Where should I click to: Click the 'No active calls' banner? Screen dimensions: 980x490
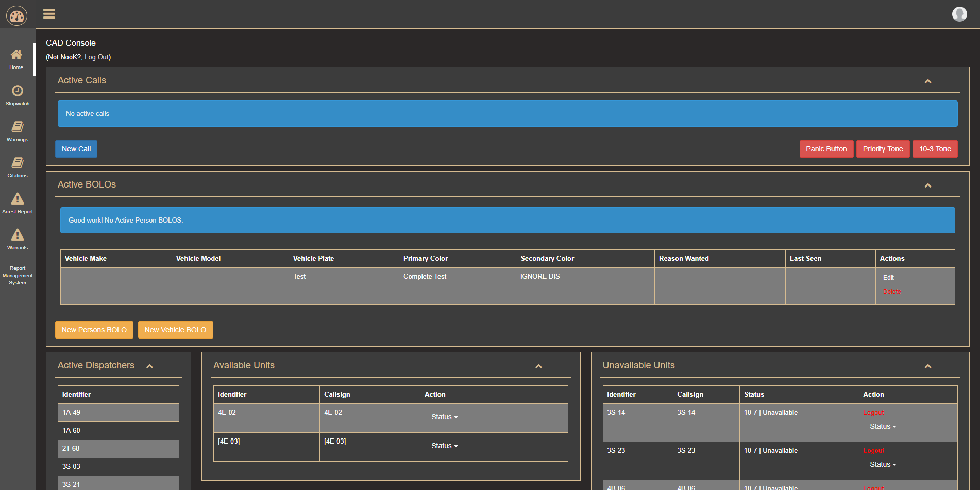(508, 114)
